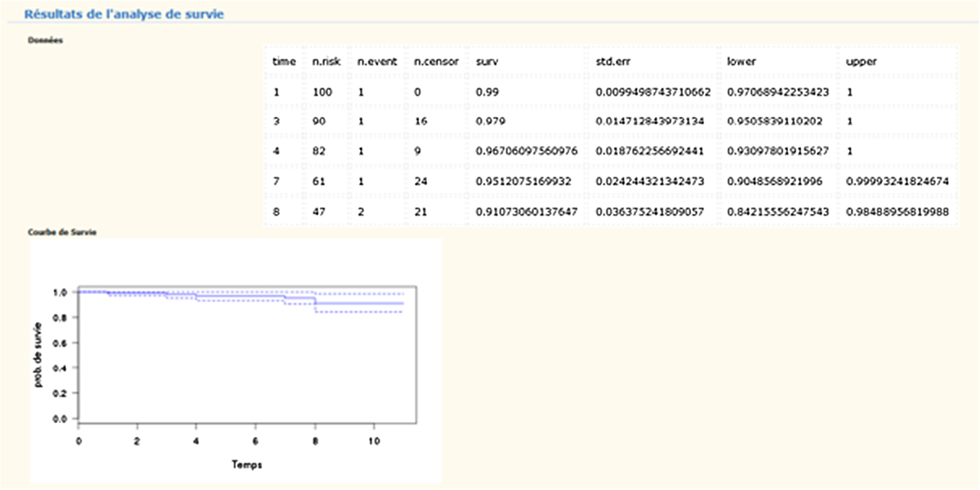This screenshot has height=490, width=980.
Task: Click std.err value 0.014712843973134
Action: click(651, 121)
